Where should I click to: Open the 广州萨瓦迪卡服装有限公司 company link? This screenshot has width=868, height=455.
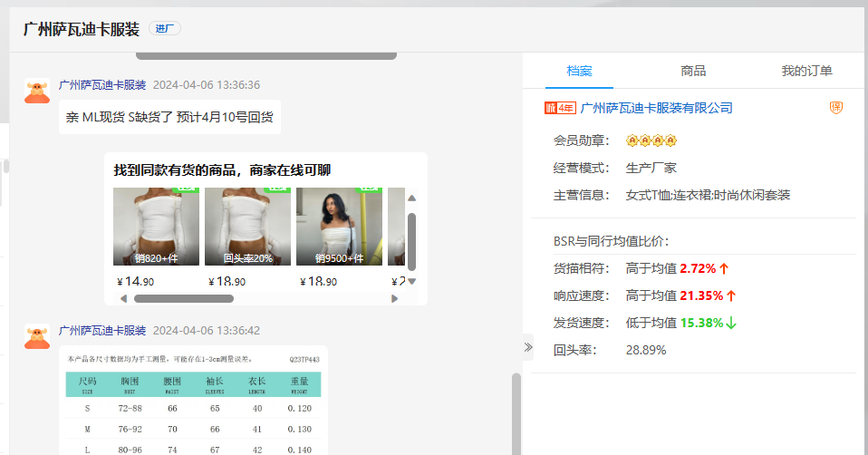tap(656, 108)
